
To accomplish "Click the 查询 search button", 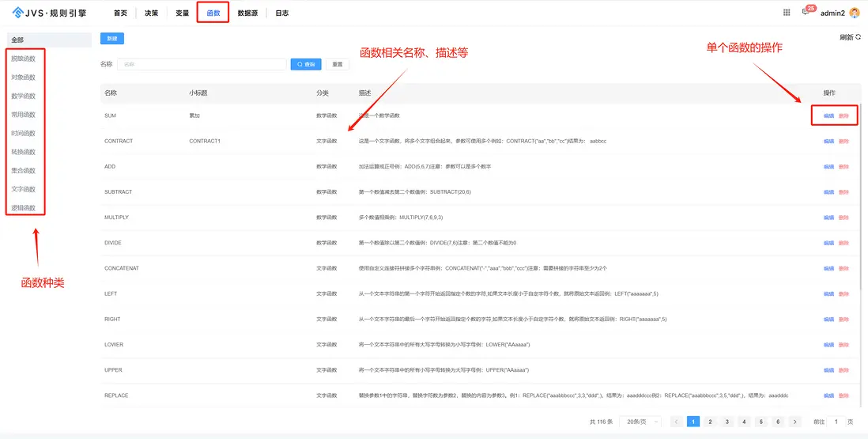I will tap(306, 64).
